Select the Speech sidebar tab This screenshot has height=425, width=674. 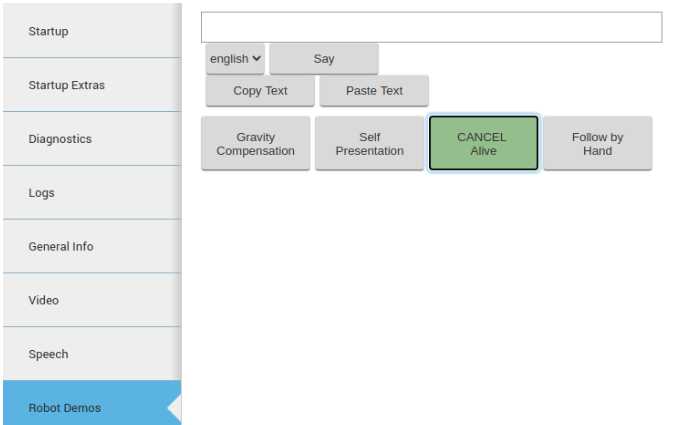click(x=92, y=354)
